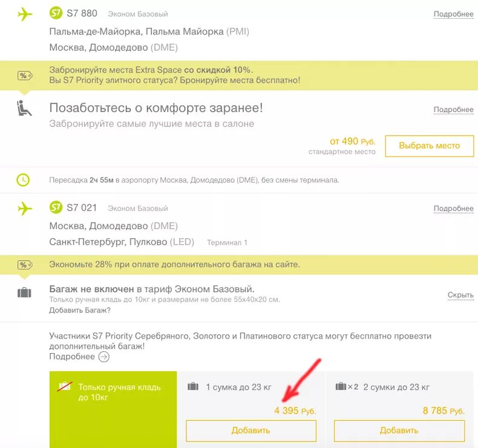This screenshot has width=478, height=448.
Task: Click the airplane icon for flight S7 880
Action: coord(25,14)
